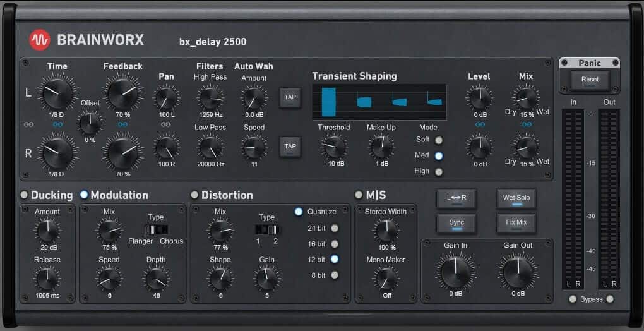
Task: Toggle the Sync button
Action: coord(456,224)
